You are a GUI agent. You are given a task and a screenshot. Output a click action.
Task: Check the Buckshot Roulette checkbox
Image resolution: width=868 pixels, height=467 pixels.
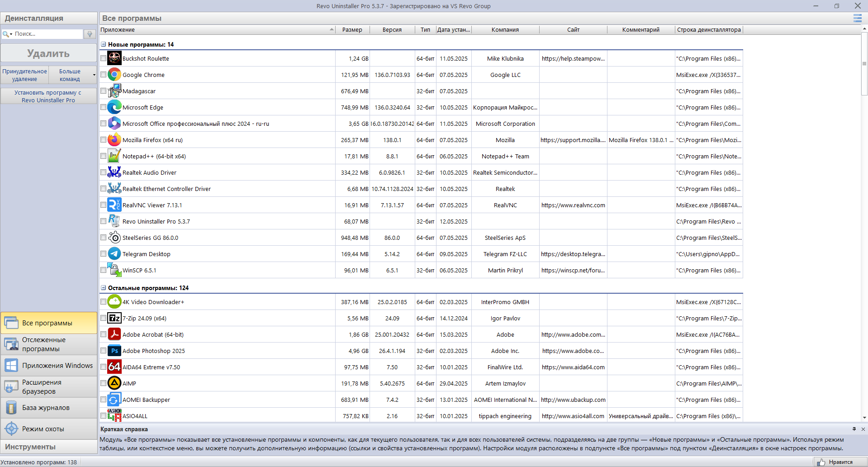pos(104,58)
